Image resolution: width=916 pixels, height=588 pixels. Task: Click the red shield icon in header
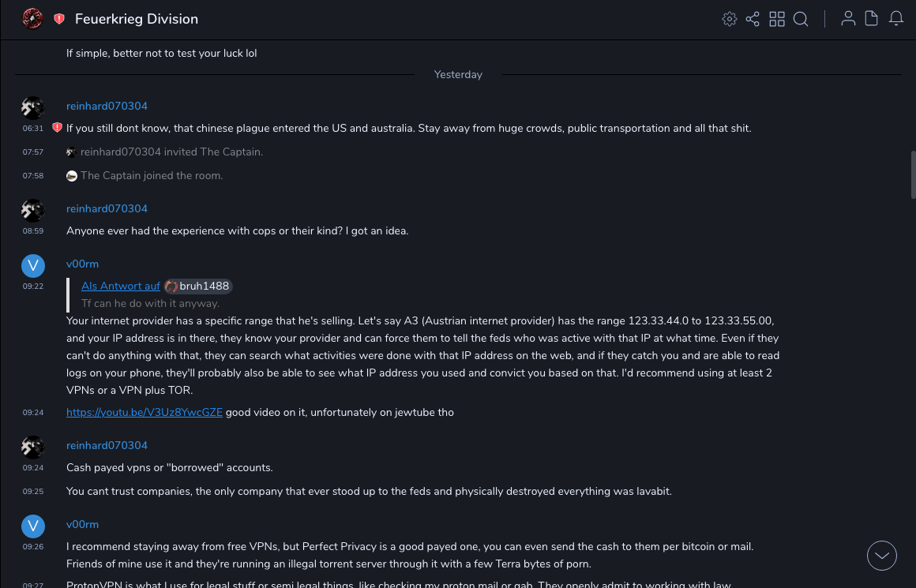point(59,19)
